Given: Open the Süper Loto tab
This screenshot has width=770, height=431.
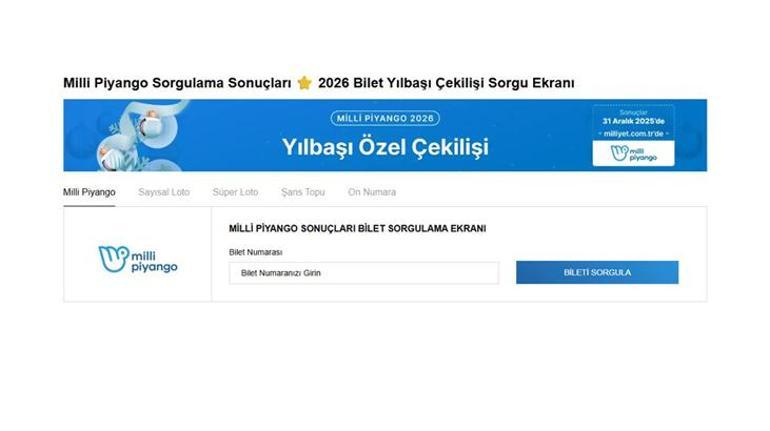Looking at the screenshot, I should [x=235, y=192].
